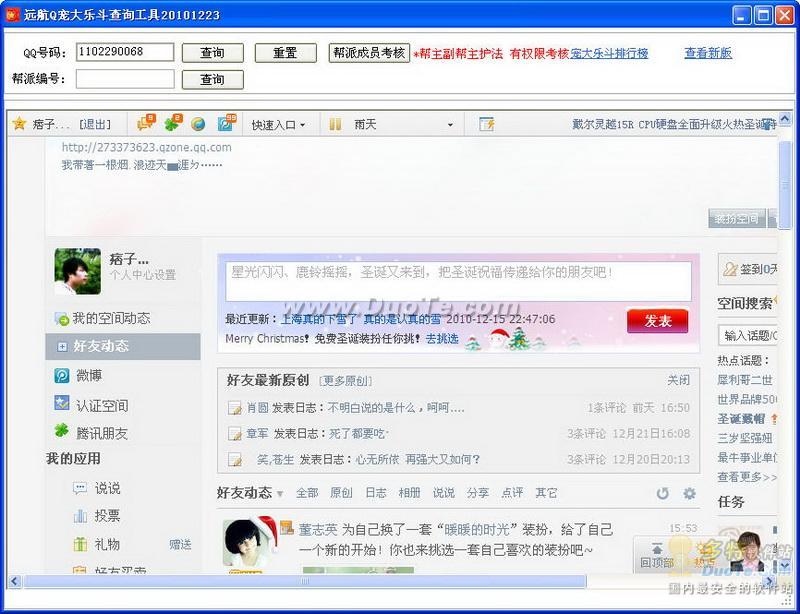
Task: Click the 装扮空间 button
Action: pyautogui.click(x=737, y=218)
